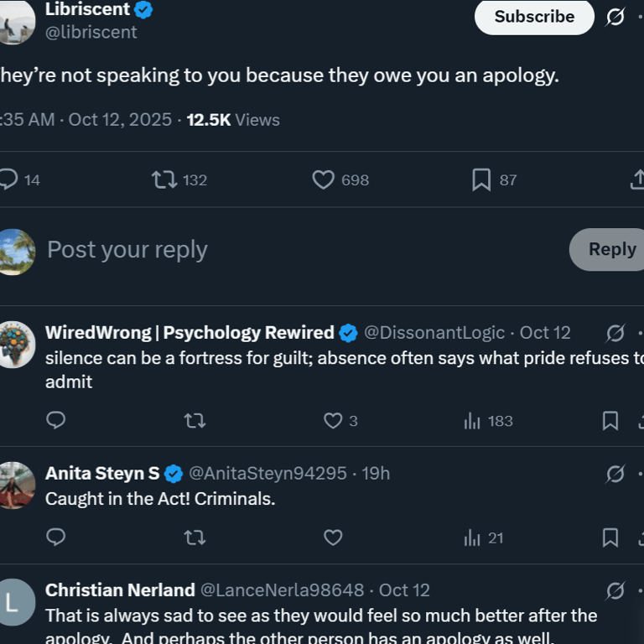The height and width of the screenshot is (644, 644).
Task: Click the Grok icon beside Subscribe
Action: pyautogui.click(x=615, y=17)
